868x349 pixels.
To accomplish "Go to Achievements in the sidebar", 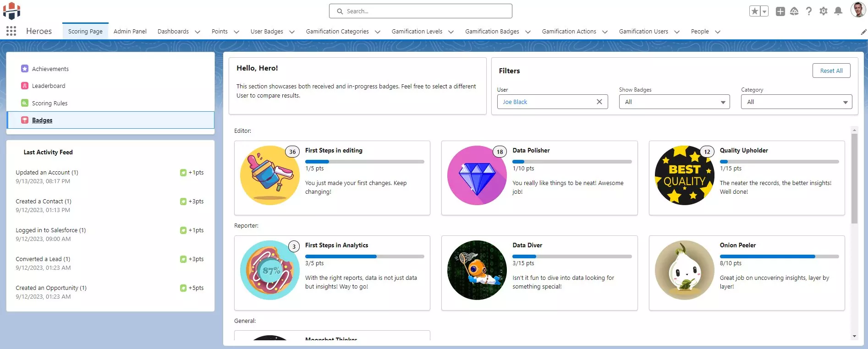I will [50, 69].
